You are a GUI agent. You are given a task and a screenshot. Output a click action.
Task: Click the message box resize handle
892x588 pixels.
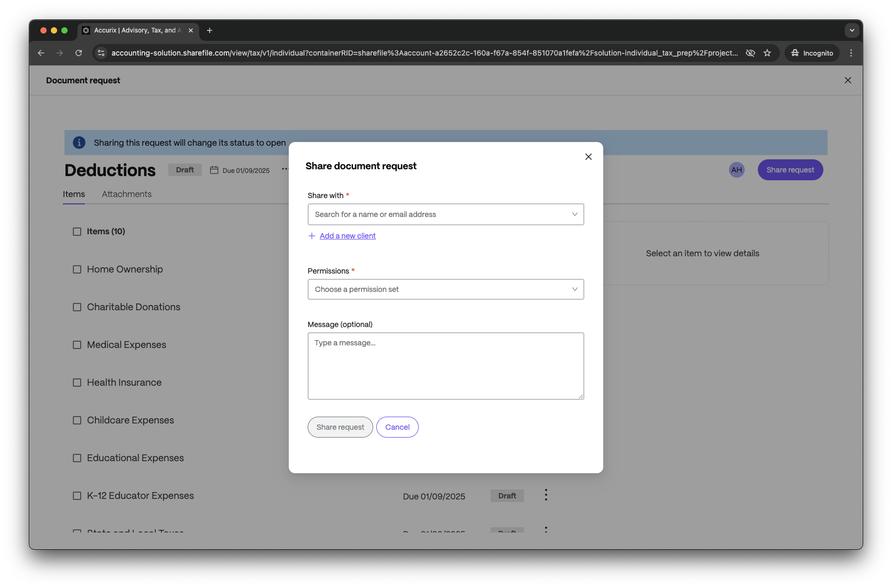(x=581, y=397)
